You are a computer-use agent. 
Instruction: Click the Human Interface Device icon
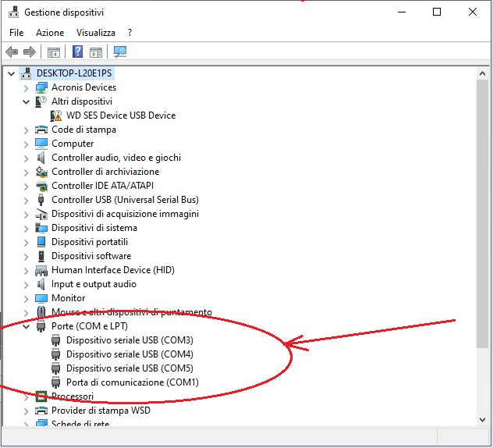coord(41,270)
